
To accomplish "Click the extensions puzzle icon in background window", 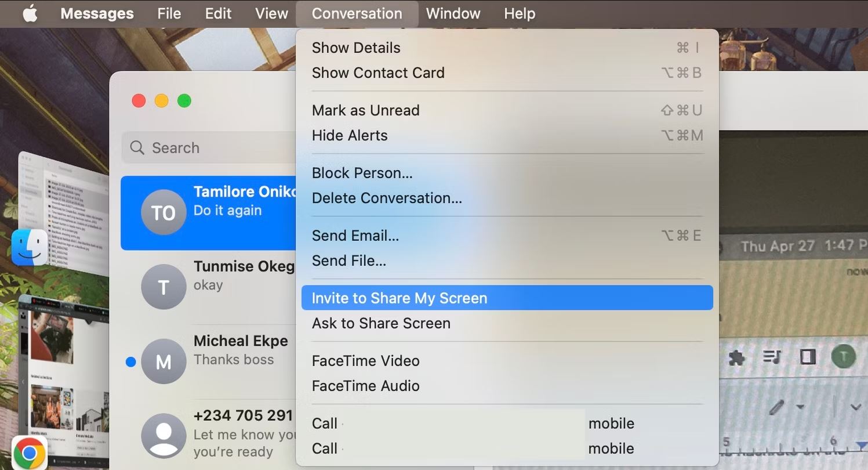I will pyautogui.click(x=736, y=357).
